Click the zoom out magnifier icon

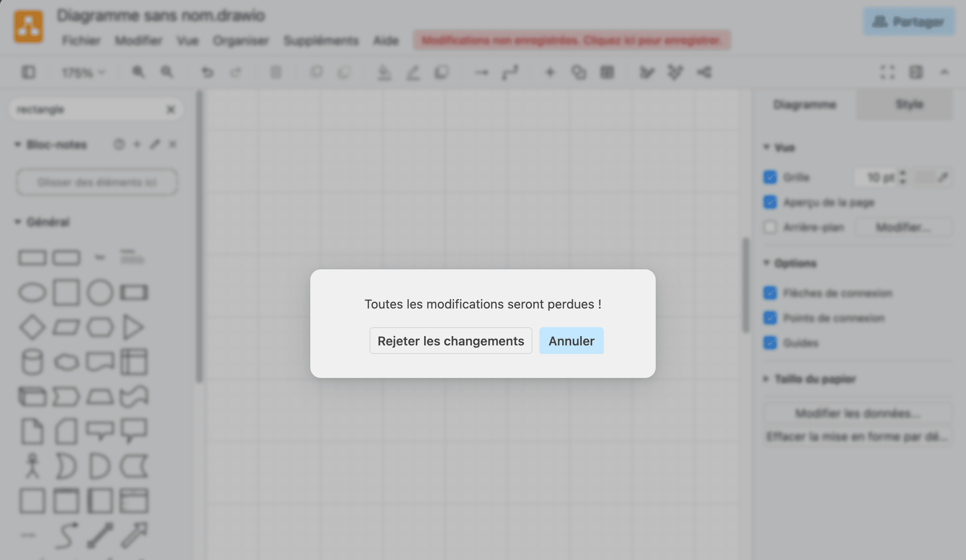tap(167, 72)
